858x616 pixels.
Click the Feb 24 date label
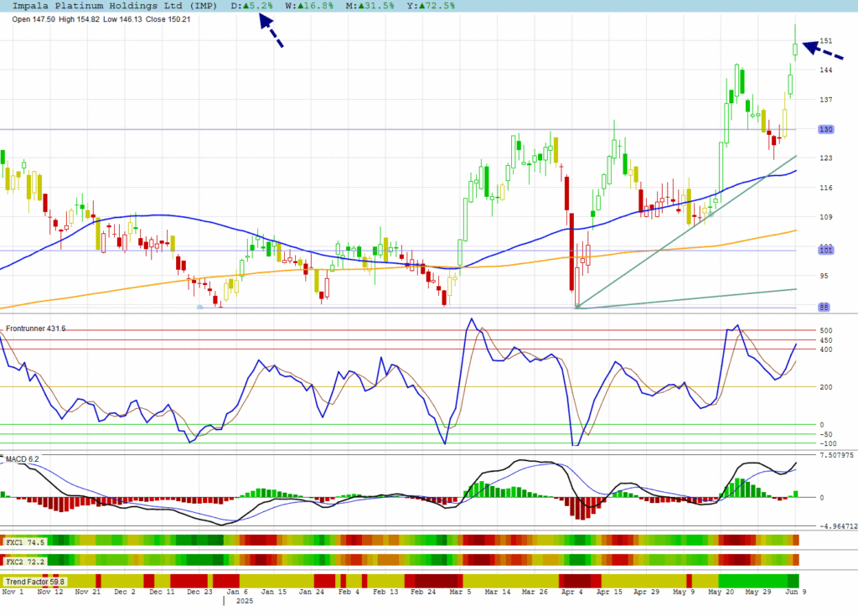pyautogui.click(x=423, y=592)
